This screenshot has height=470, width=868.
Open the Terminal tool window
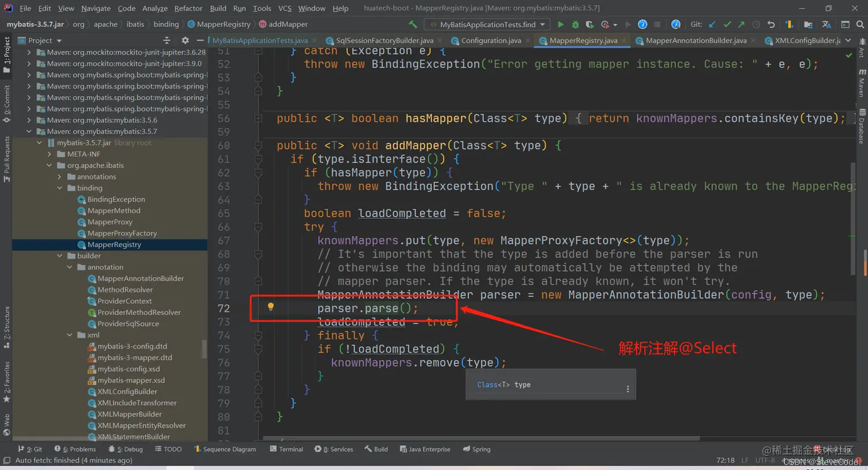point(286,449)
